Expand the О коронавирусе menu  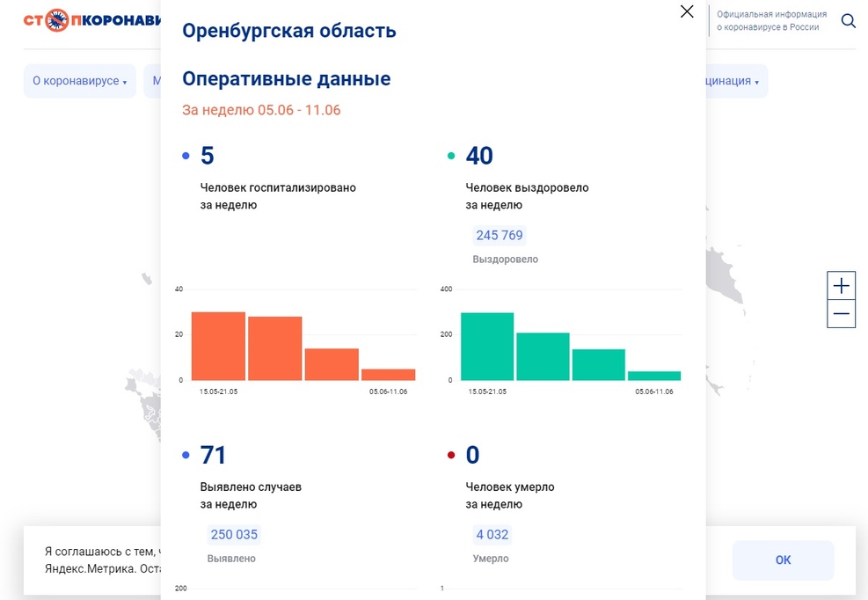click(x=79, y=81)
